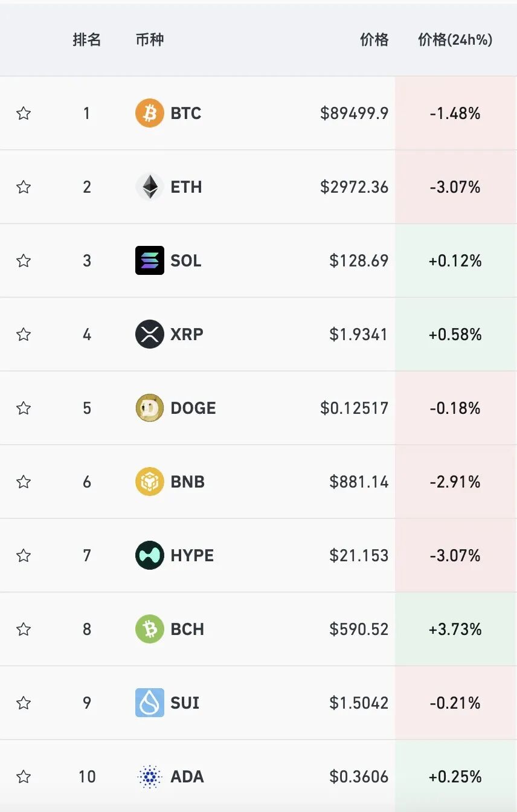
Task: Click the BNB logo icon
Action: click(x=149, y=482)
